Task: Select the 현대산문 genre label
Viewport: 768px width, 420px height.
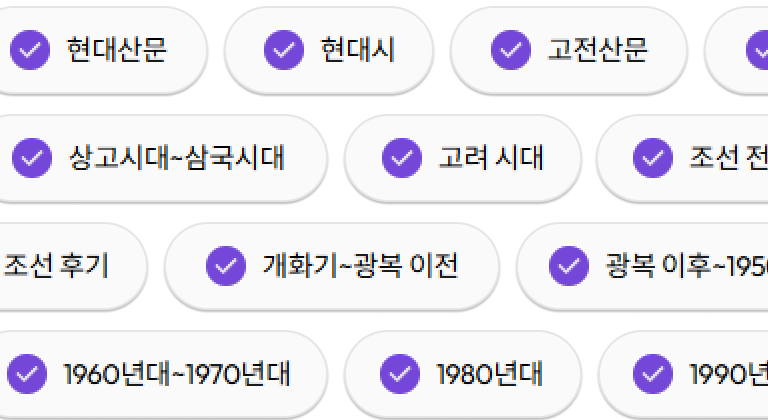Action: pos(109,49)
